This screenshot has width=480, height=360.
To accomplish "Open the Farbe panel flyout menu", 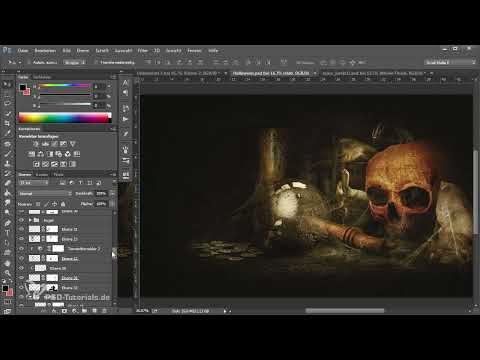I will (112, 77).
